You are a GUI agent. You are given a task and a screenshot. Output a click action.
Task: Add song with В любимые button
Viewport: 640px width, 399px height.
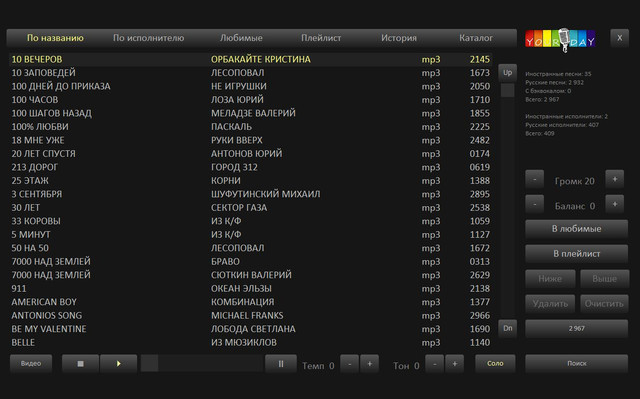coord(576,229)
